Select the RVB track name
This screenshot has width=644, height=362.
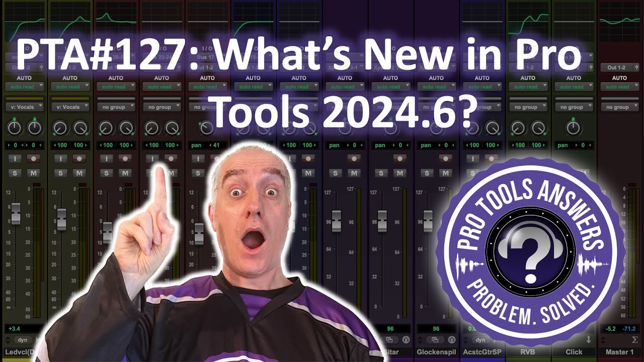[x=528, y=352]
